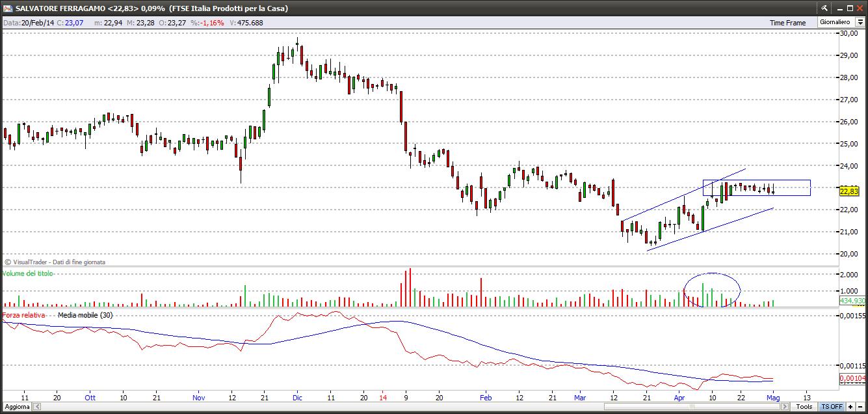The width and height of the screenshot is (868, 414).
Task: Click the 'Time Frame' label
Action: click(x=787, y=23)
